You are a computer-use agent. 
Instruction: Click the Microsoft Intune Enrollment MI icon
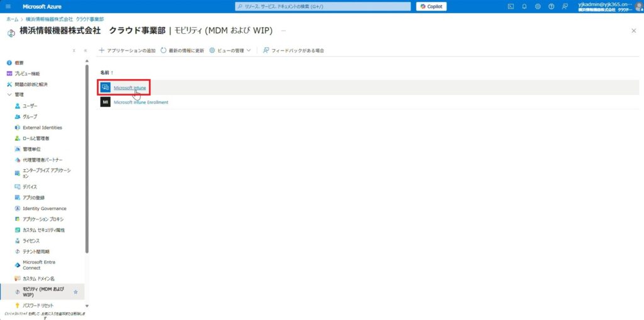pyautogui.click(x=106, y=102)
